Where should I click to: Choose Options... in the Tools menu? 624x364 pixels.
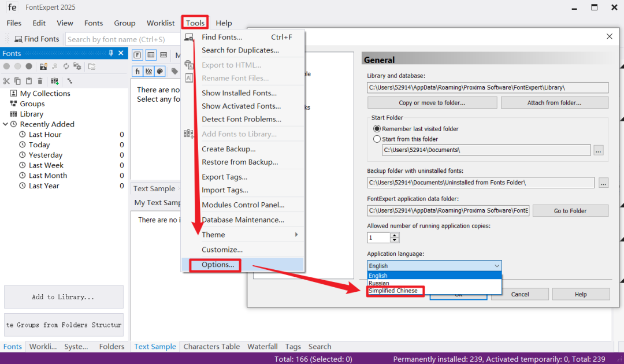[243, 265]
